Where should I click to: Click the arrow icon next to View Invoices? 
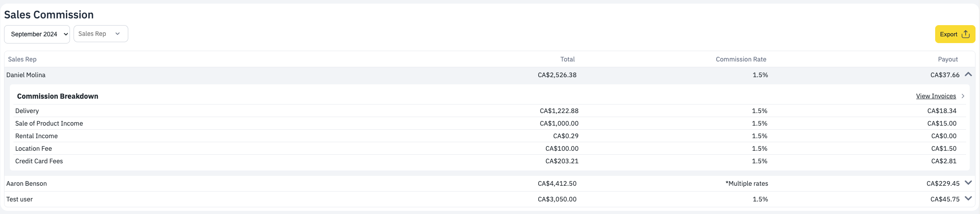coord(963,96)
